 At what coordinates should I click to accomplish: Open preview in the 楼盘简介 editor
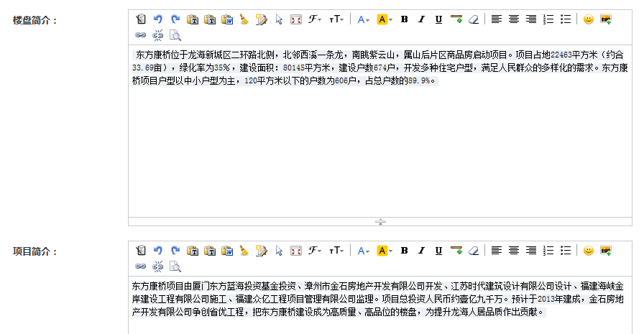pyautogui.click(x=175, y=34)
